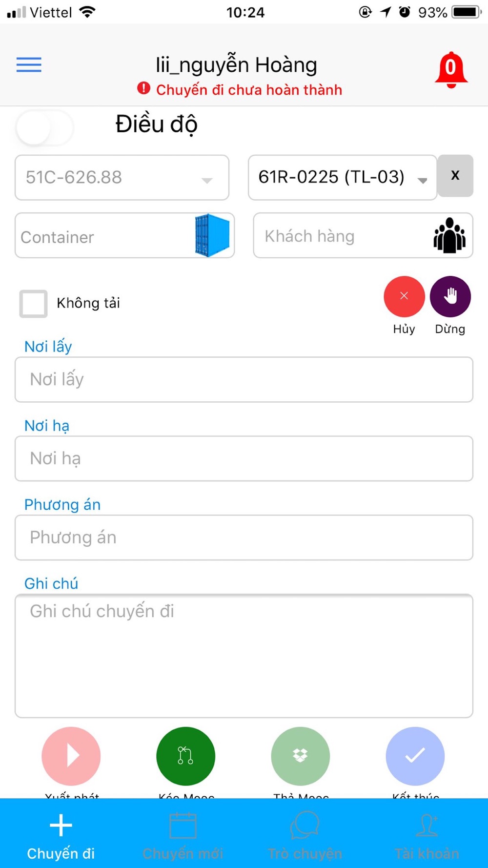Toggle the Điều độ switch
488x868 pixels.
(x=44, y=128)
